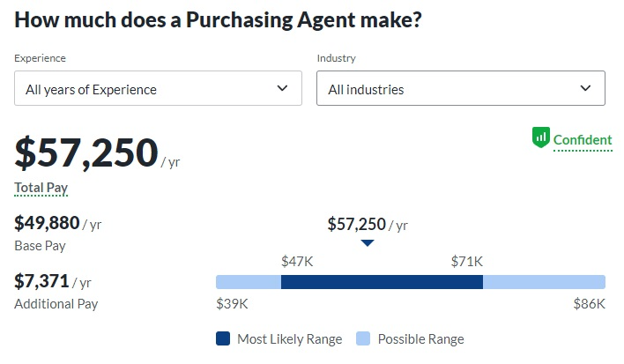The width and height of the screenshot is (624, 364).
Task: Click the Confident underlined text
Action: [x=583, y=140]
